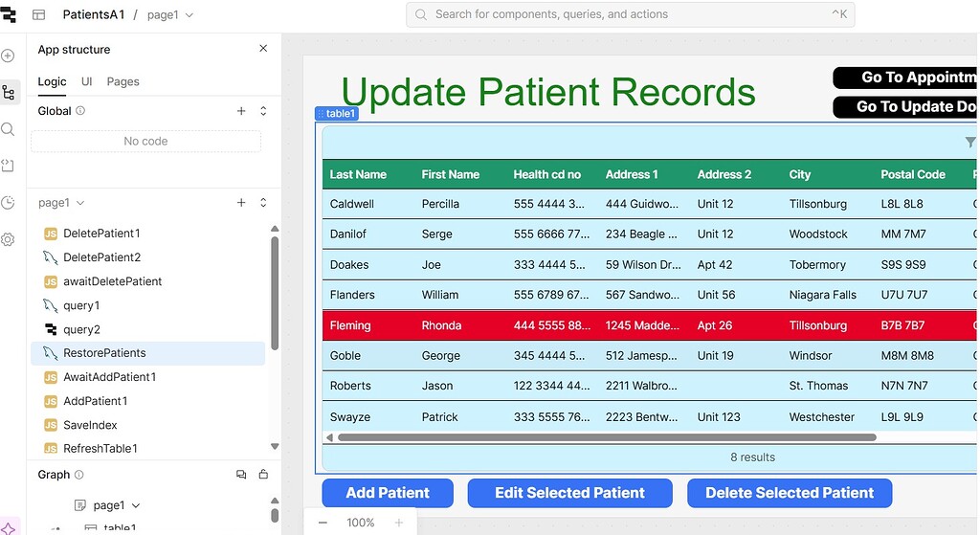This screenshot has width=980, height=535.
Task: Click the table filter funnel icon
Action: tap(970, 143)
